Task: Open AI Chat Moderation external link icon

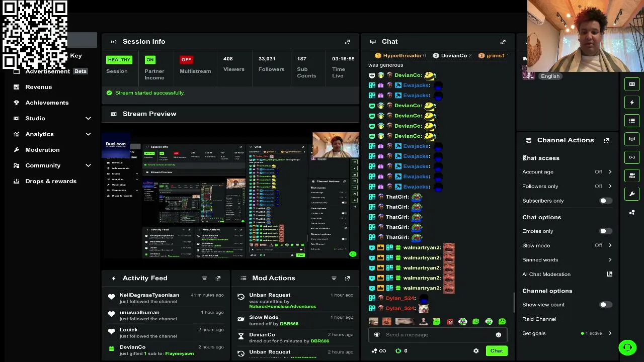Action: [609, 274]
